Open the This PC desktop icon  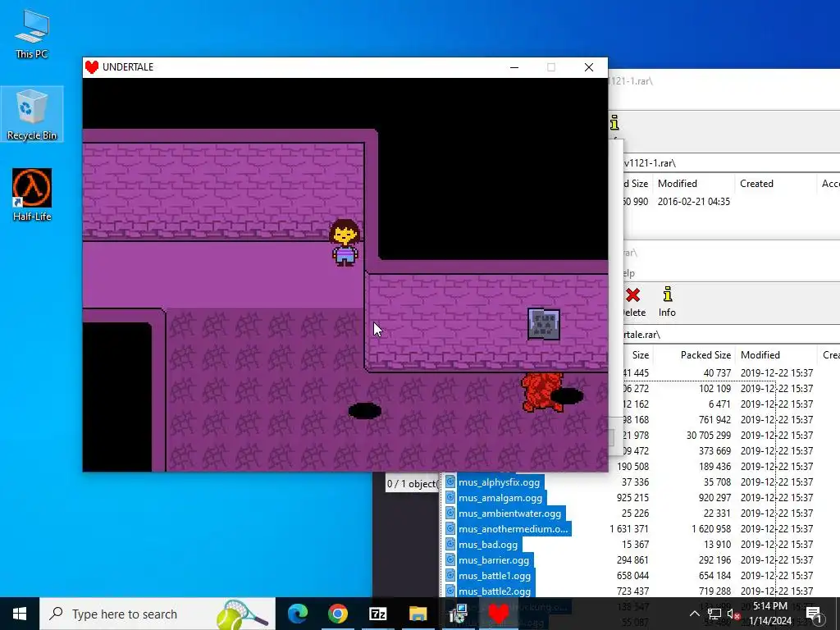click(x=32, y=34)
